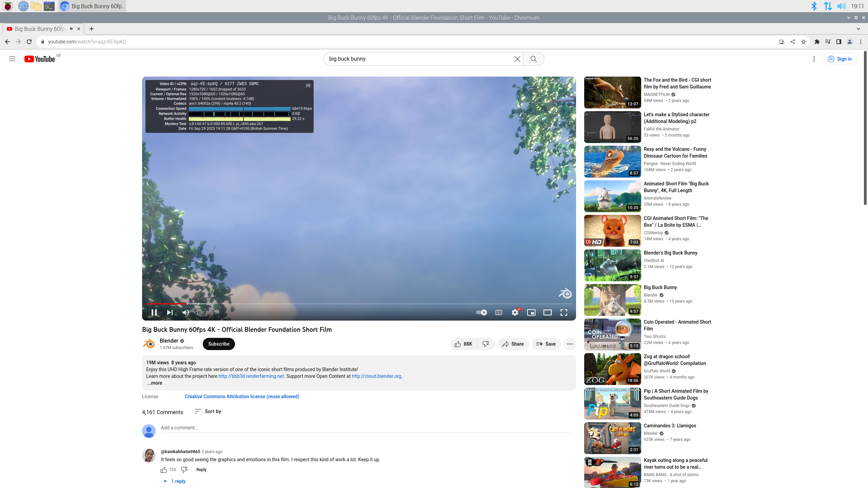Subscribe to the Blender channel

[x=219, y=344]
